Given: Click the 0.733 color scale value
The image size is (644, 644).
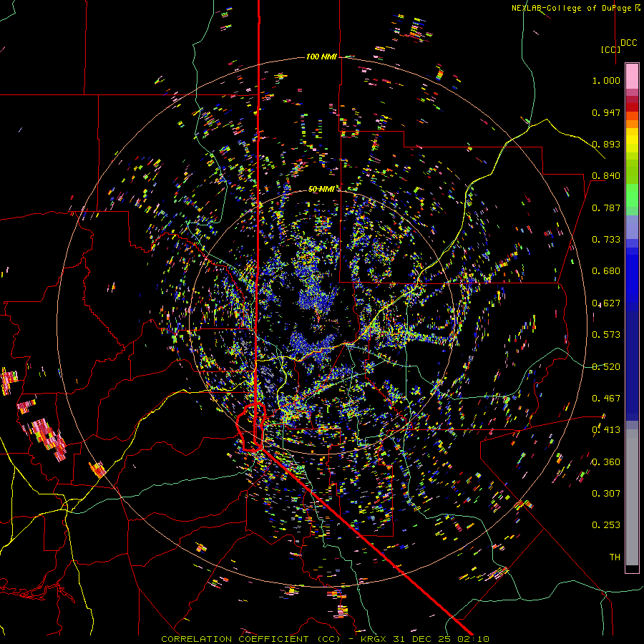Looking at the screenshot, I should pyautogui.click(x=606, y=240).
